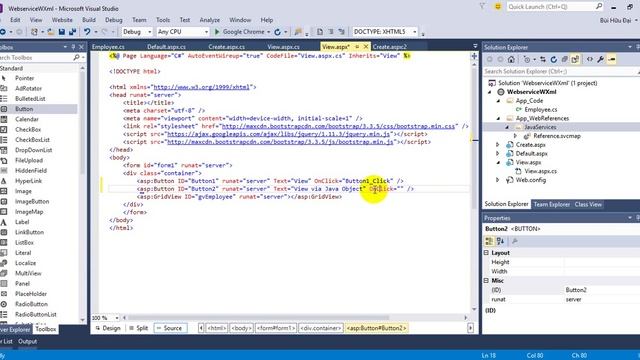Open the Any CPU platform dropdown
Screen dimensions: 640x360
[206, 31]
